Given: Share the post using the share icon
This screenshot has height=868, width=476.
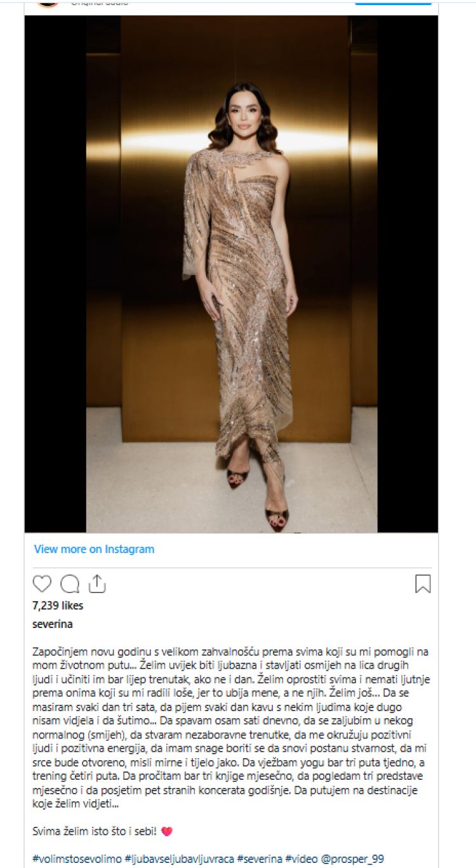Looking at the screenshot, I should [x=96, y=584].
